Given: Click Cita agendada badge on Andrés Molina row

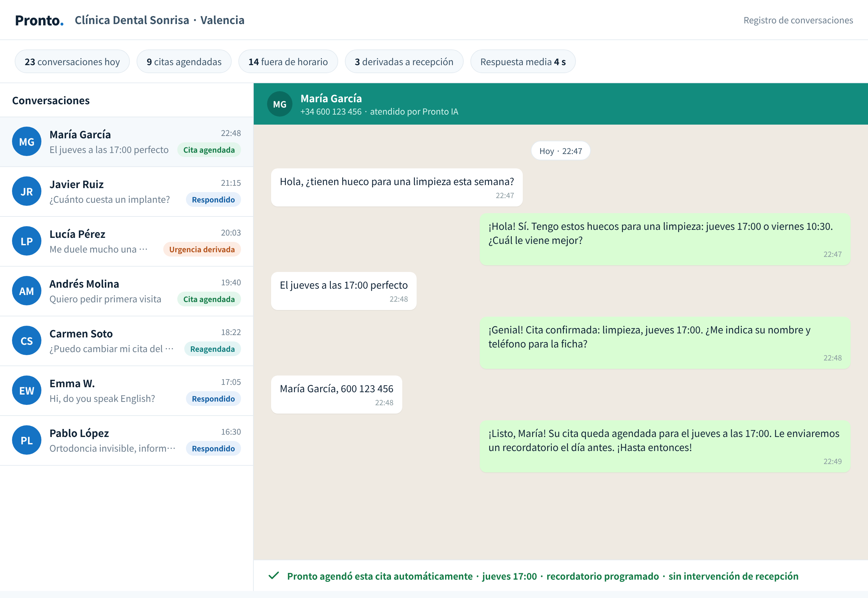Looking at the screenshot, I should pyautogui.click(x=209, y=299).
